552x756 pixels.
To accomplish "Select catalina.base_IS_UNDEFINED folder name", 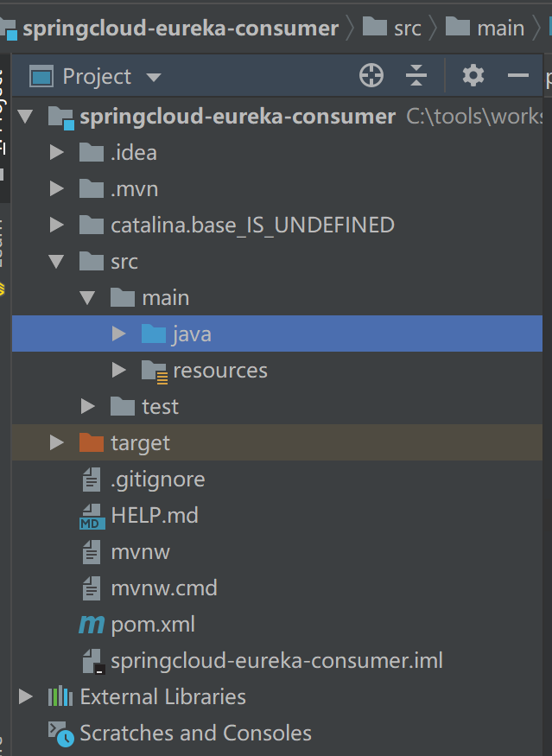I will tap(252, 226).
